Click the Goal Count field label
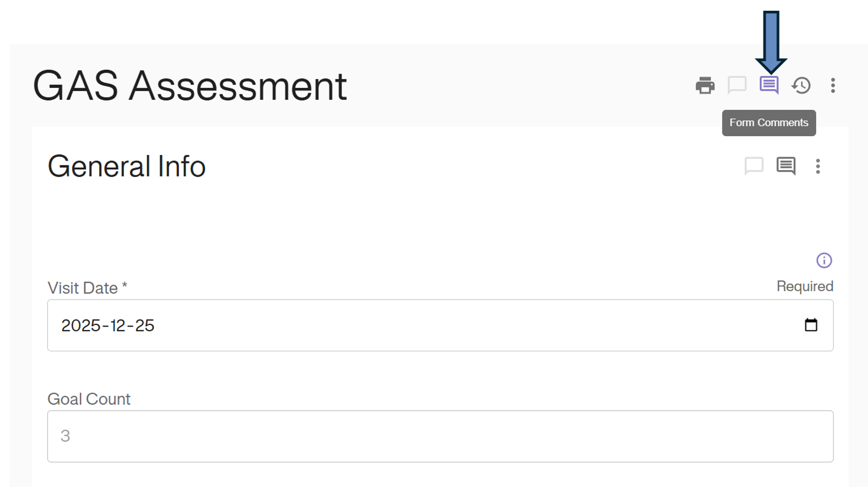868x489 pixels. [89, 399]
